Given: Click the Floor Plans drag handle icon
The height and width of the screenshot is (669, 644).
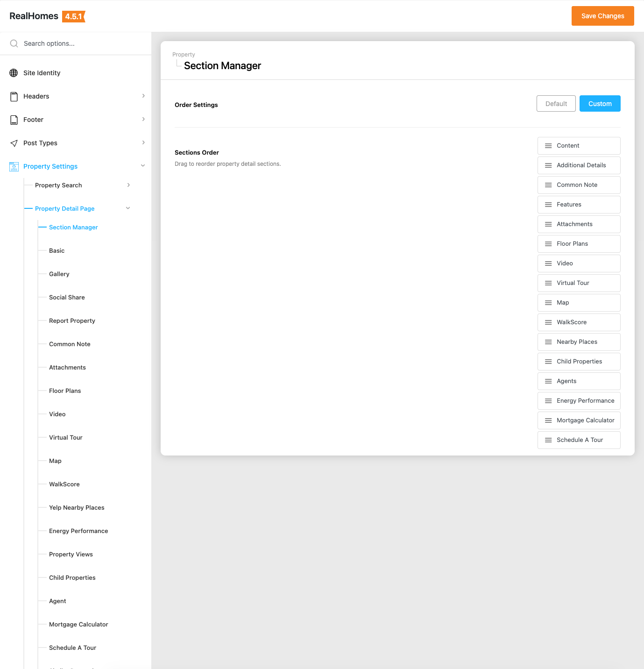Looking at the screenshot, I should [548, 244].
